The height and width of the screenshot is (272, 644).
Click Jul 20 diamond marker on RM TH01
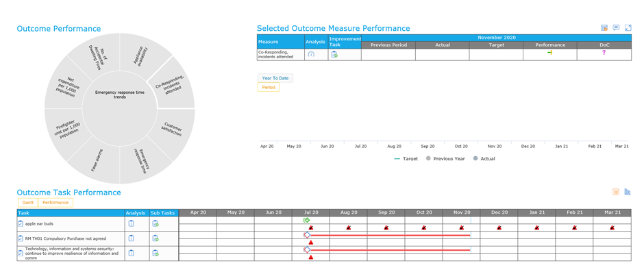(307, 234)
